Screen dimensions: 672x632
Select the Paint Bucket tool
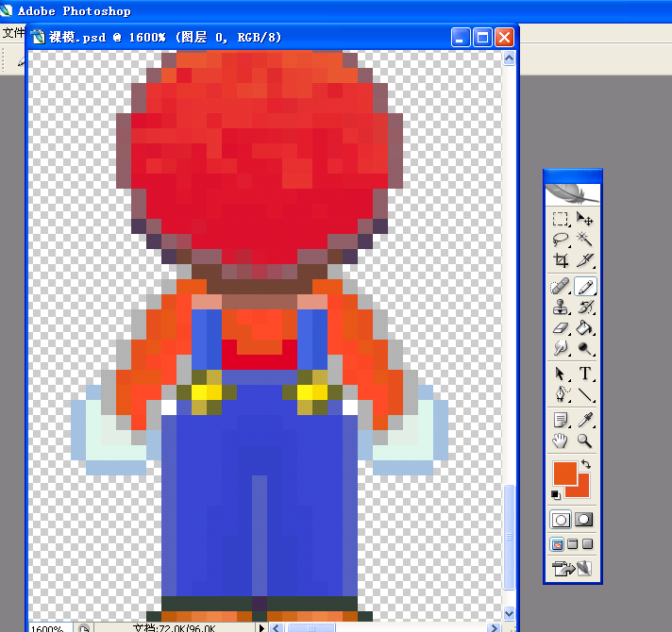pos(584,328)
